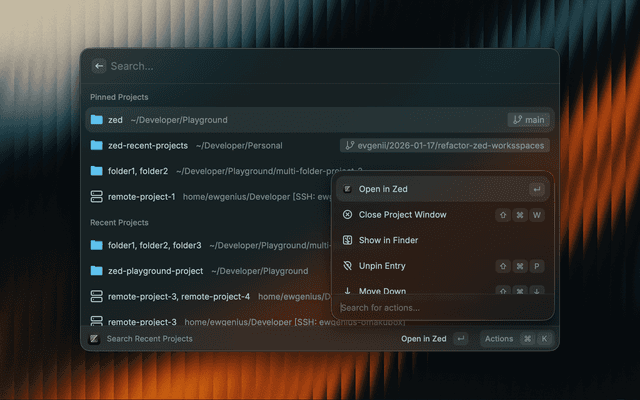This screenshot has width=640, height=400.
Task: Click the Zed logo in bottom status bar
Action: tap(94, 339)
